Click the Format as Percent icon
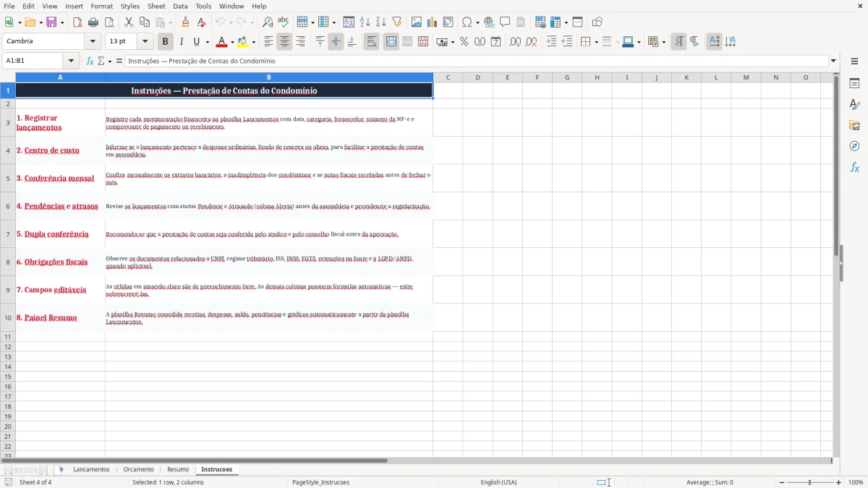The height and width of the screenshot is (488, 868). (x=464, y=42)
